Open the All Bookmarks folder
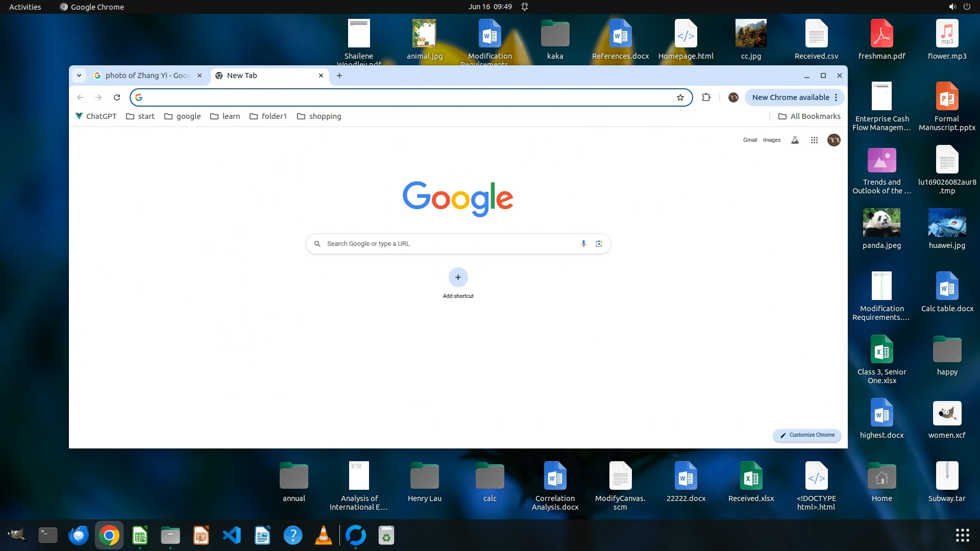 [x=809, y=116]
